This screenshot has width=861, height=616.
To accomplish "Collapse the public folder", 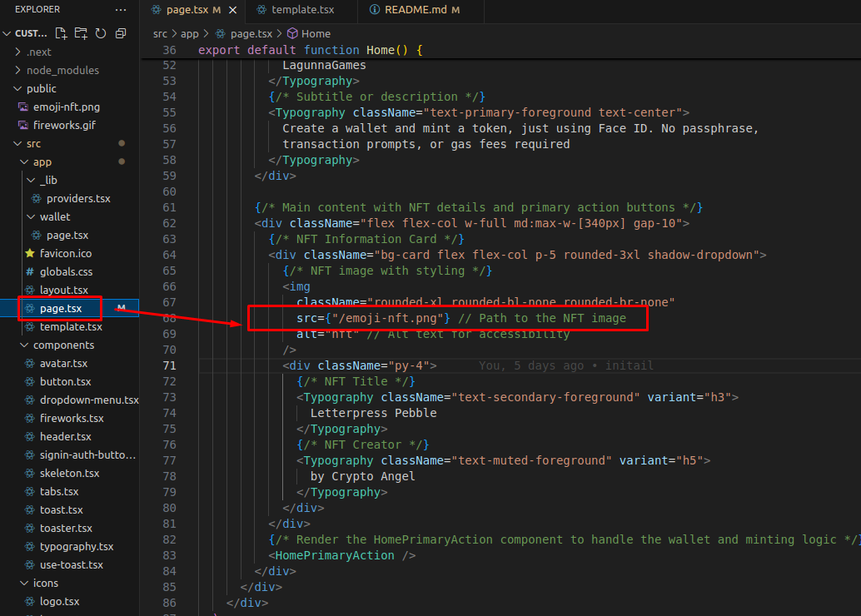I will (x=69, y=88).
